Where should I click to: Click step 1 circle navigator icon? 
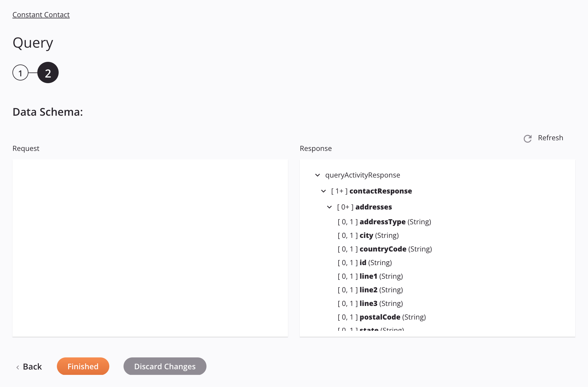pos(20,72)
